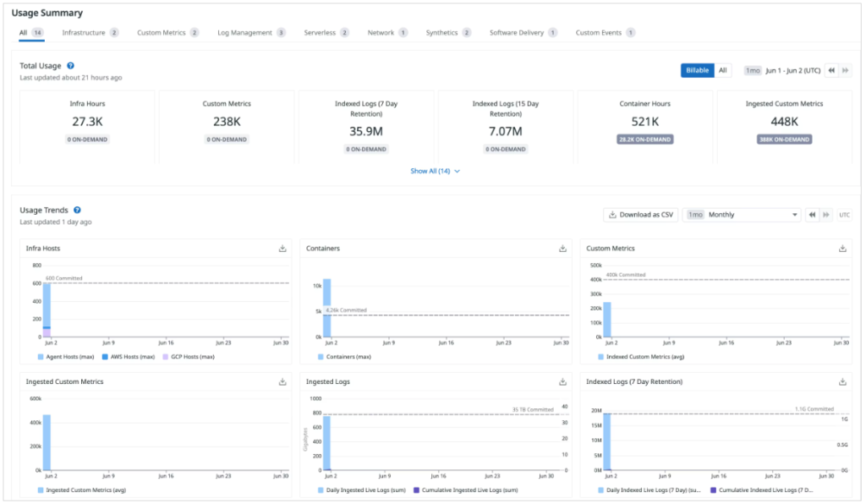Switch to the Log Management tab
This screenshot has height=504, width=866.
(x=251, y=33)
